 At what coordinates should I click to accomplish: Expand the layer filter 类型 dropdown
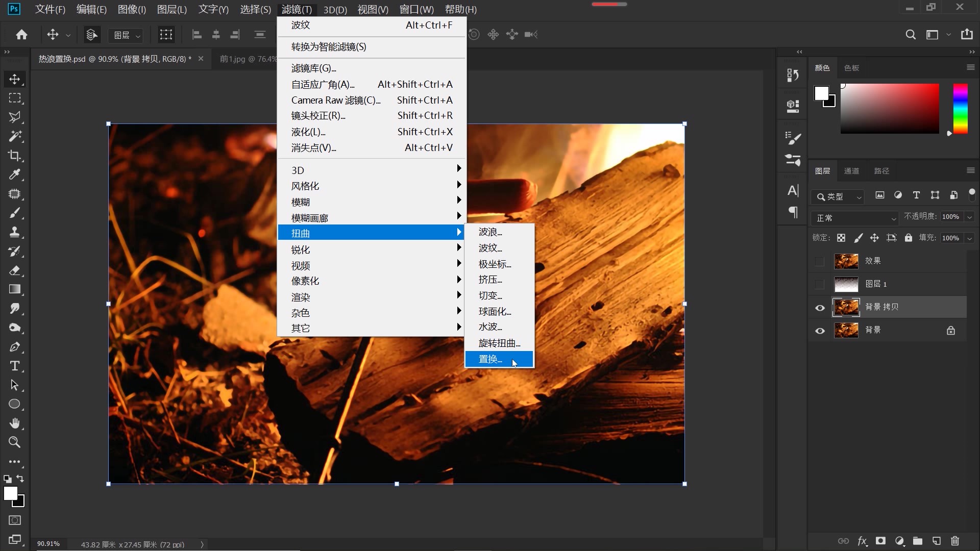pos(840,197)
